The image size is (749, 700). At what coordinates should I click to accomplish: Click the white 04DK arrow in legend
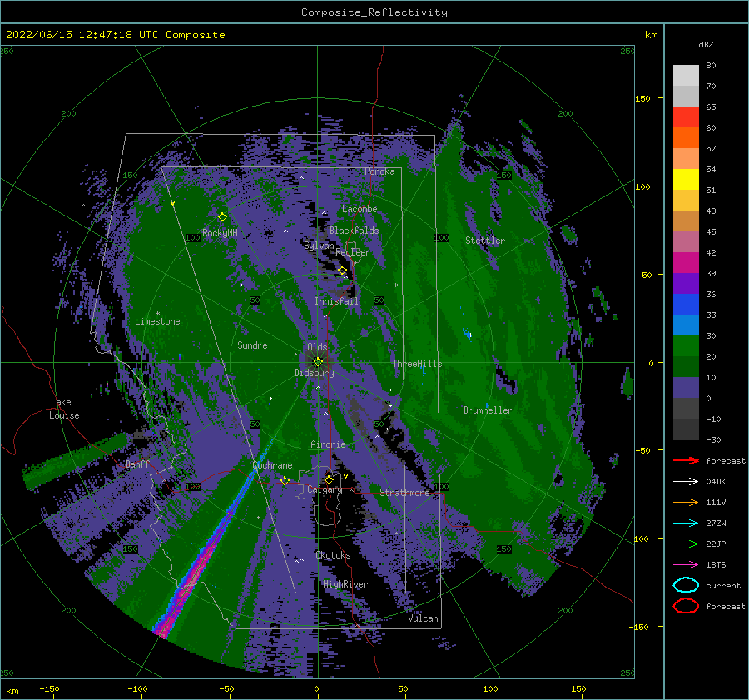[686, 481]
